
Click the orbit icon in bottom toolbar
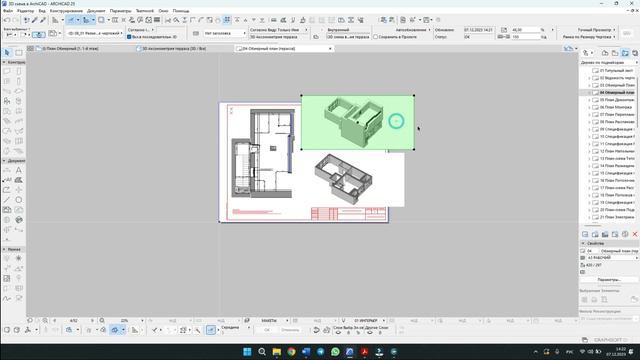115,330
